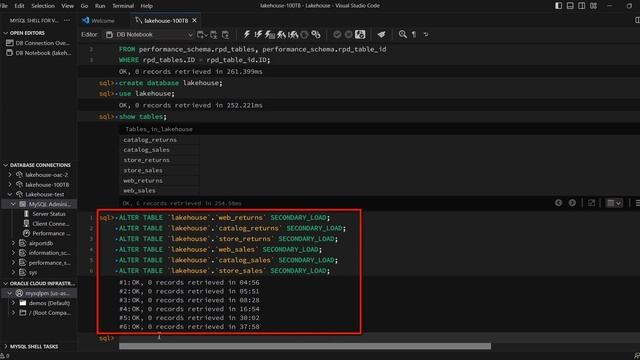Execute full script with the first lightning bolt
Screen dimensions: 640x360
(x=247, y=35)
